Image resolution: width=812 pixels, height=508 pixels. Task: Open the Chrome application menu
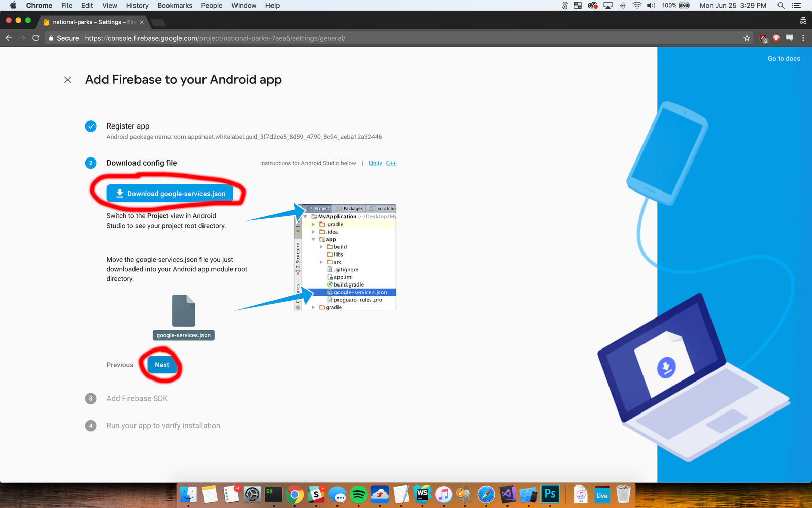39,5
